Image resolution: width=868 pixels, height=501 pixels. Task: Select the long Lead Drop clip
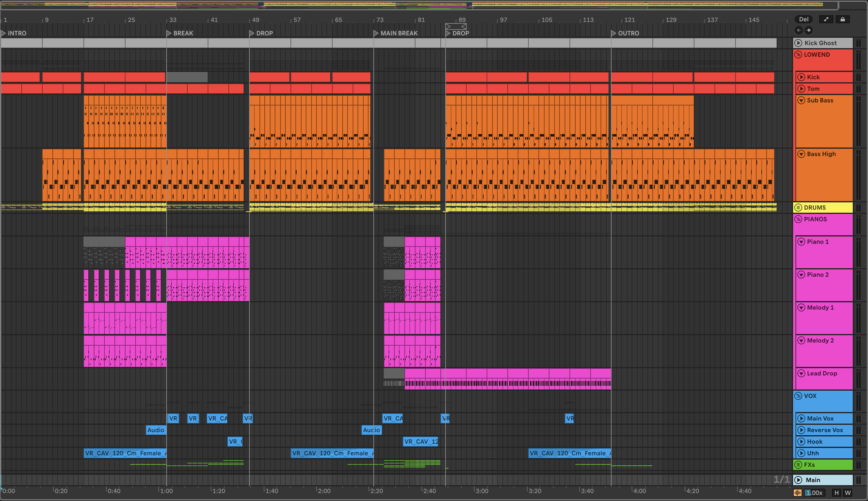pyautogui.click(x=508, y=379)
